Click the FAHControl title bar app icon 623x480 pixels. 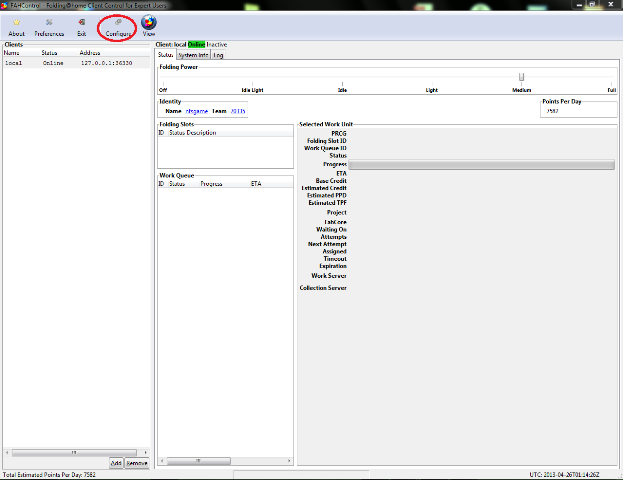[x=4, y=6]
